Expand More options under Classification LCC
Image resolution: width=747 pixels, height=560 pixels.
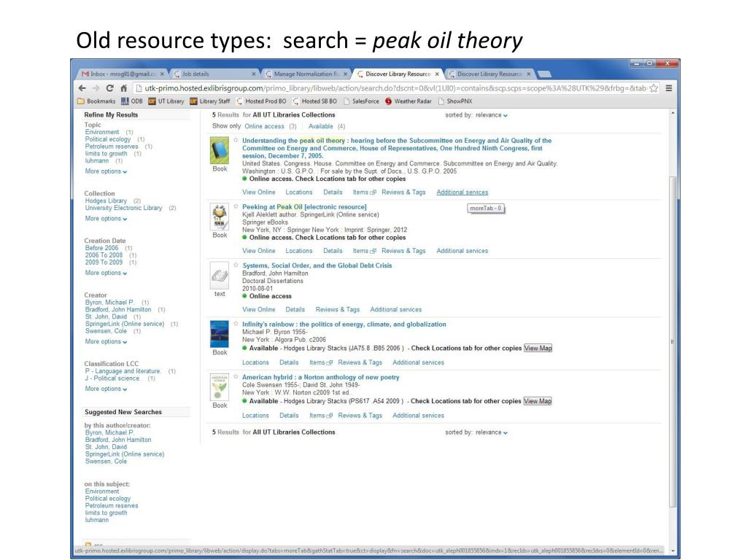pyautogui.click(x=106, y=389)
